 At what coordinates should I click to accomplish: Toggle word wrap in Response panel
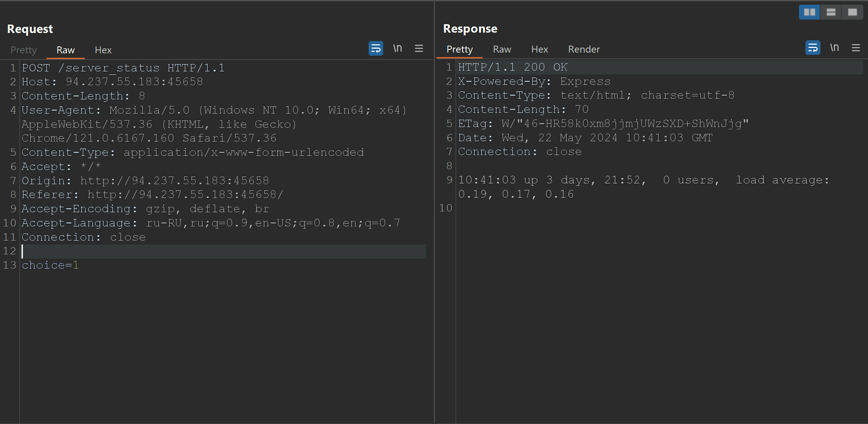(813, 48)
